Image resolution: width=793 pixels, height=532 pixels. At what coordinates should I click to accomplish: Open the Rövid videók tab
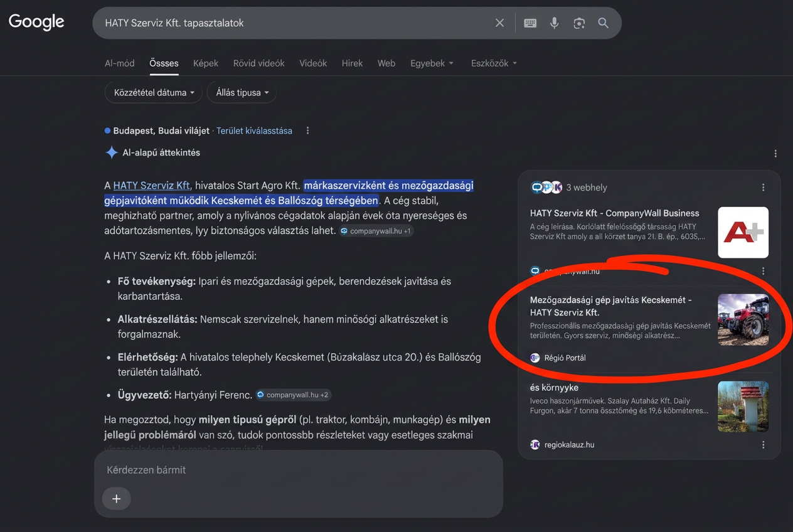click(259, 63)
